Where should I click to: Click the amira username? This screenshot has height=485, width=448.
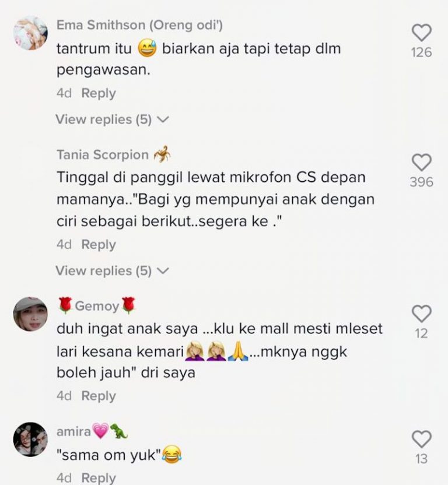coord(73,431)
